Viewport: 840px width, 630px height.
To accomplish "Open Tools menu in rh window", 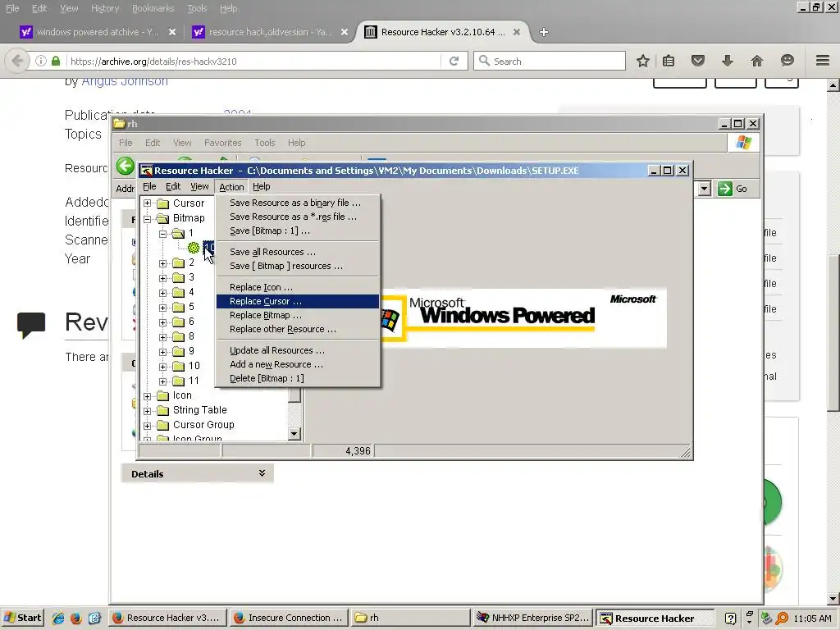I will pyautogui.click(x=265, y=143).
